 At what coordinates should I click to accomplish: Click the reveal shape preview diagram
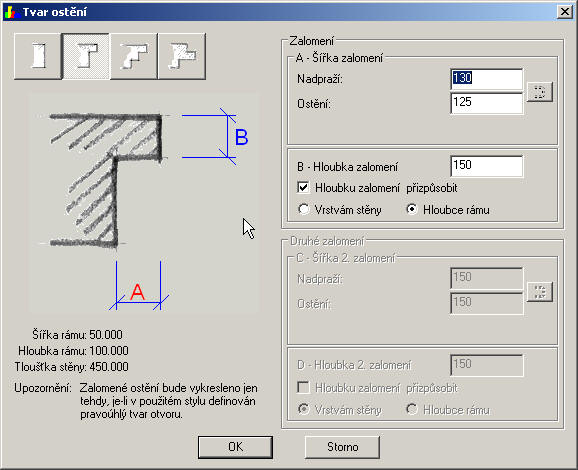coord(144,203)
